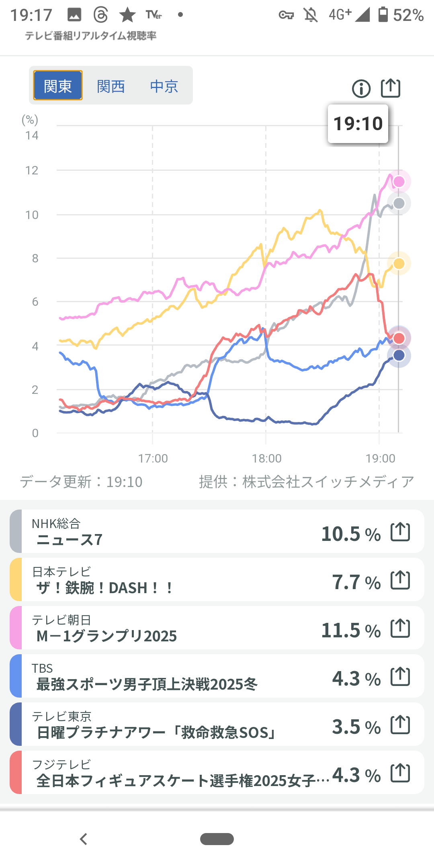Tap the info icon above the chart

pyautogui.click(x=361, y=89)
